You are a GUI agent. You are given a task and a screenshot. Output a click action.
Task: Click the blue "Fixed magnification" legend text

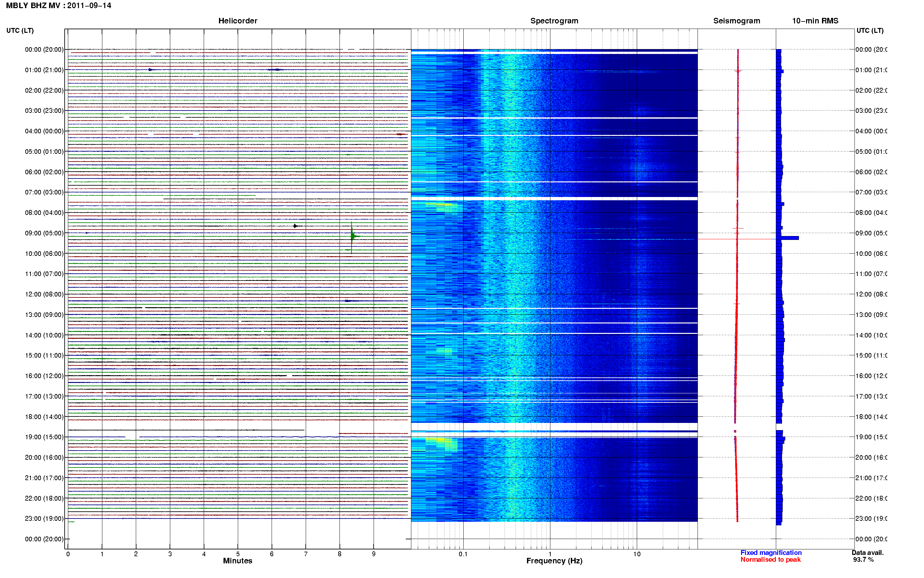tap(771, 553)
